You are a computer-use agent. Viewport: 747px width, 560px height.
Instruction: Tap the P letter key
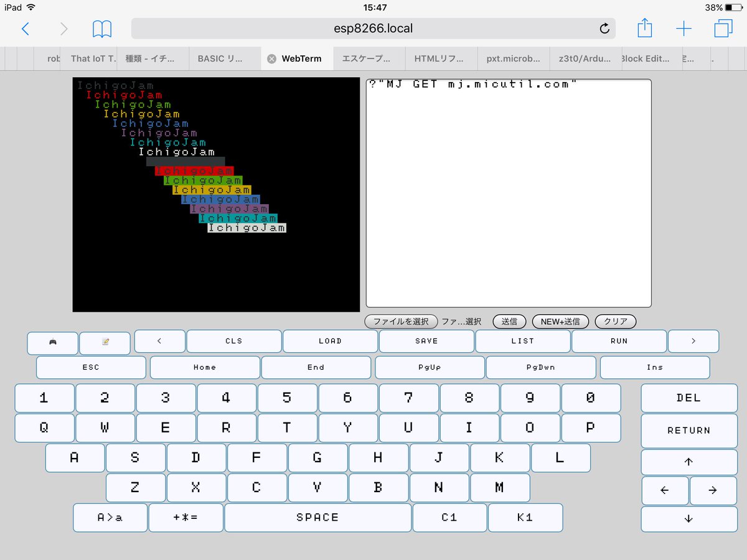pyautogui.click(x=591, y=428)
